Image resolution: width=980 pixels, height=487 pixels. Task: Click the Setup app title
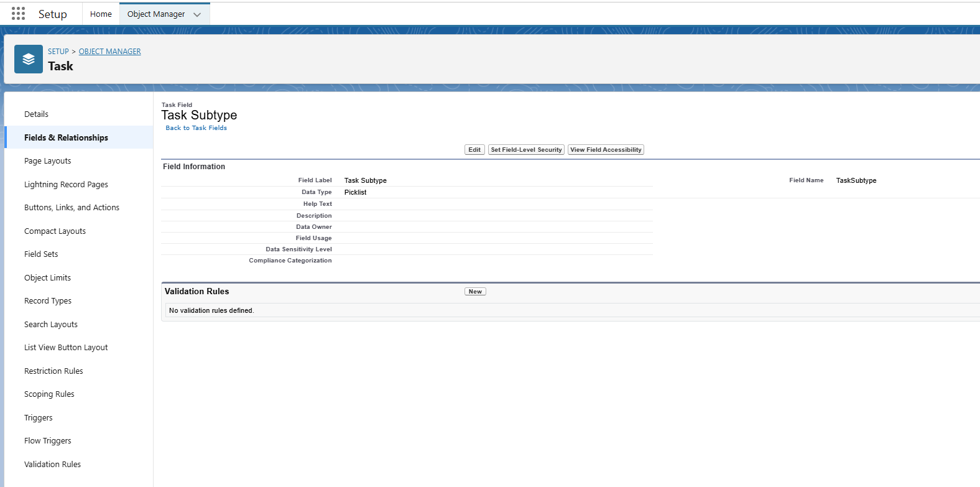click(x=52, y=14)
